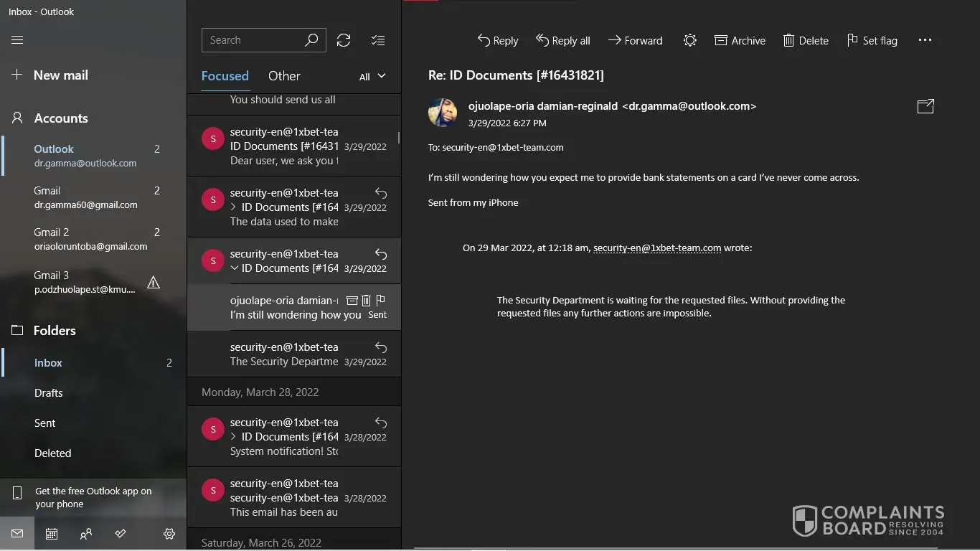This screenshot has height=551, width=980.
Task: Open the Sent folder
Action: (44, 423)
